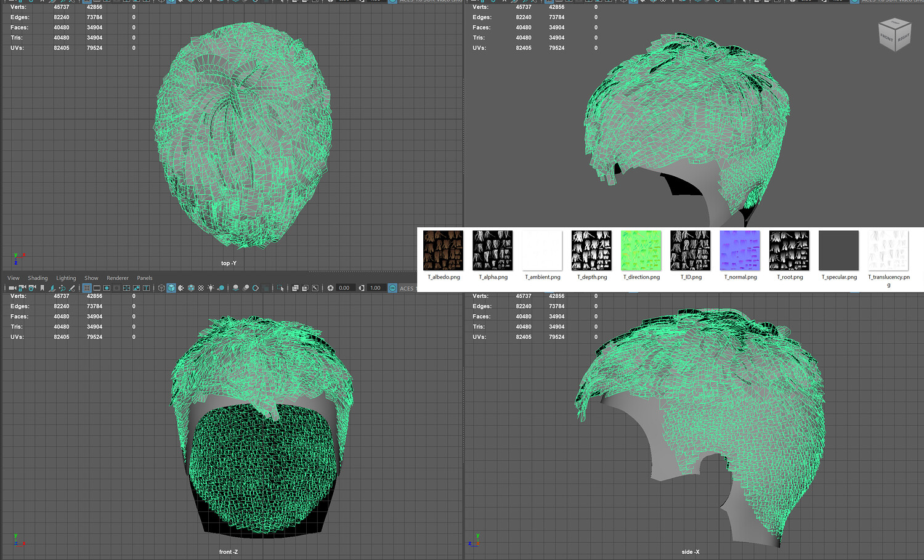Click the Gamma half-circle icon
The width and height of the screenshot is (924, 560).
tap(362, 288)
